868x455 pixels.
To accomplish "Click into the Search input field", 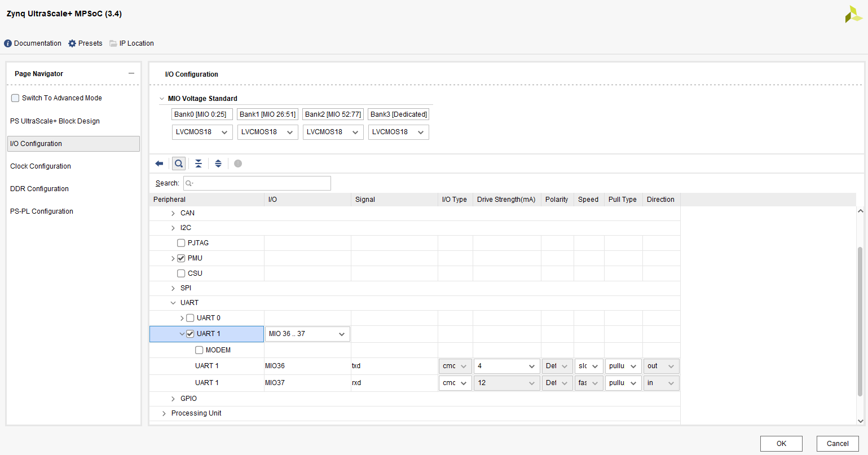I will coord(257,183).
